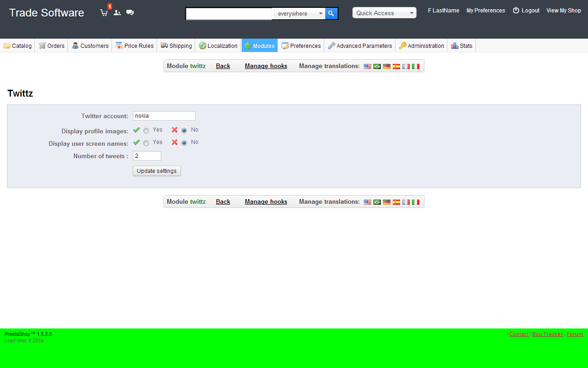Click the red X icon for Display user screen names
Viewport: 588px width, 368px height.
click(175, 142)
